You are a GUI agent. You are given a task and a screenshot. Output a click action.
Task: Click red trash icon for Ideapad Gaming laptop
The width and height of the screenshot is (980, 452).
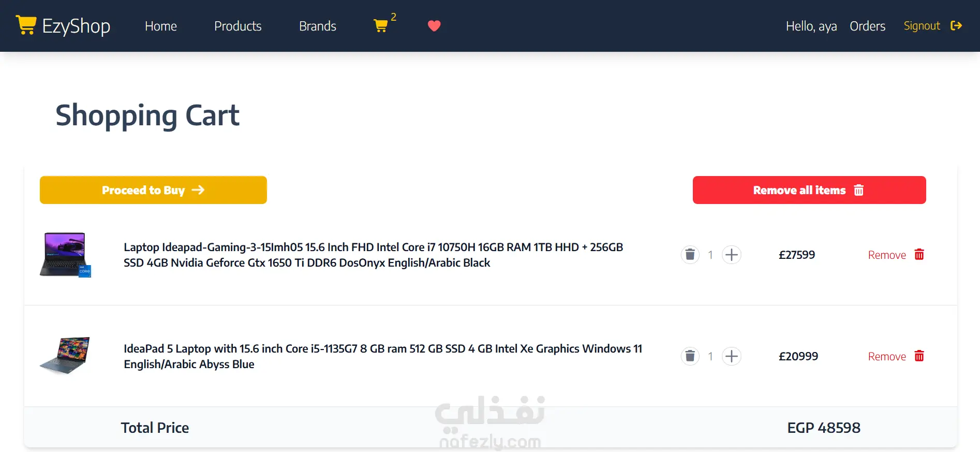[x=919, y=255]
